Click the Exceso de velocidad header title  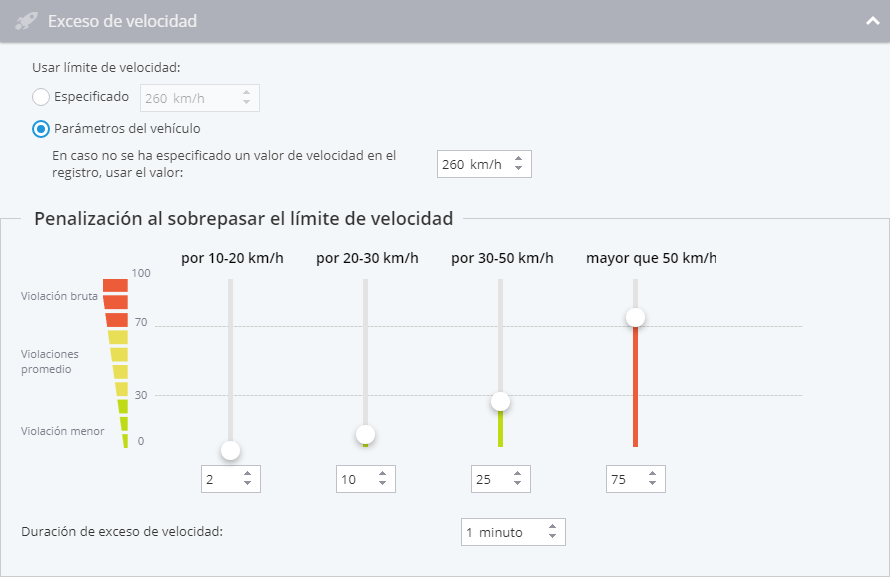(x=122, y=21)
